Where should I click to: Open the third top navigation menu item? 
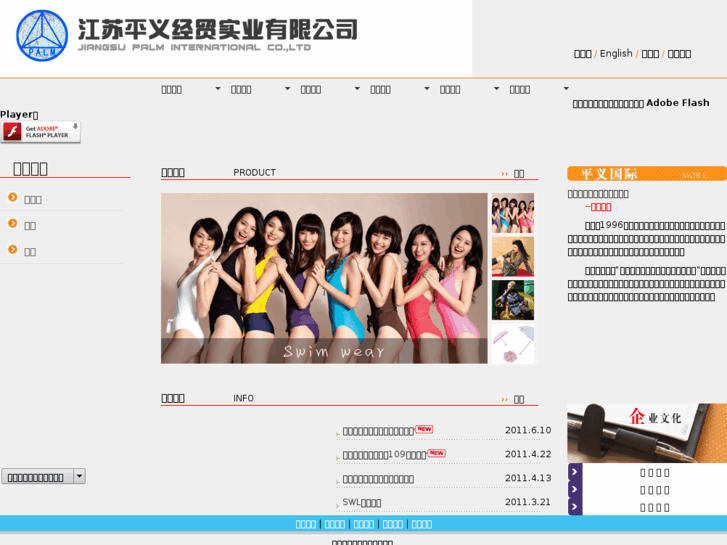(x=311, y=90)
